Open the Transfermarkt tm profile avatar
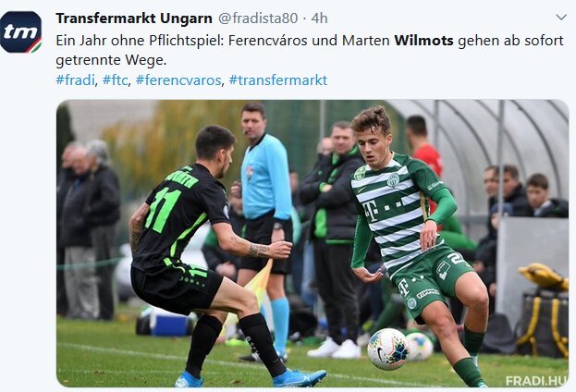This screenshot has width=576, height=392. (21, 32)
